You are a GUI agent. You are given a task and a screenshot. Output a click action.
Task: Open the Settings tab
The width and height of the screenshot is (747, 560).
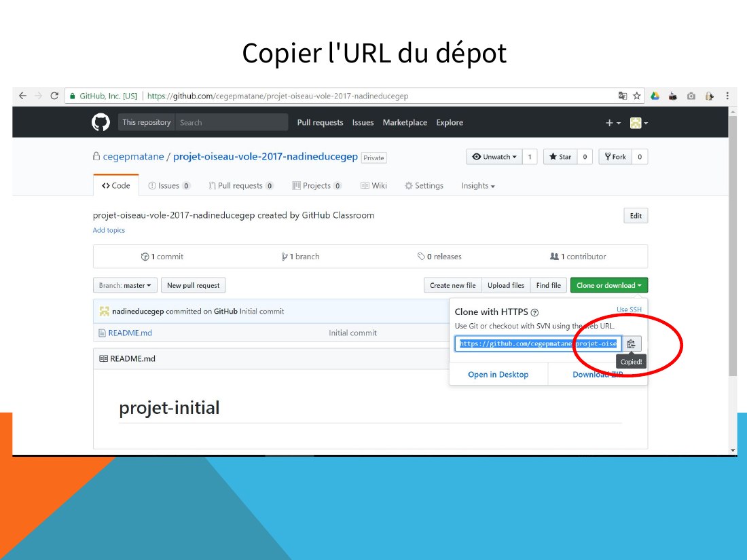point(424,186)
